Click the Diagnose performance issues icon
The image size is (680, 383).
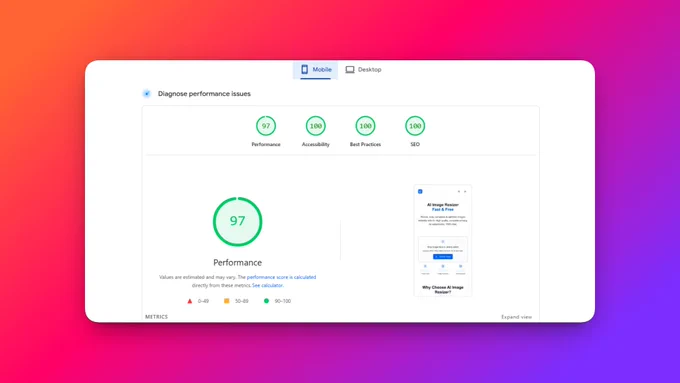click(147, 94)
